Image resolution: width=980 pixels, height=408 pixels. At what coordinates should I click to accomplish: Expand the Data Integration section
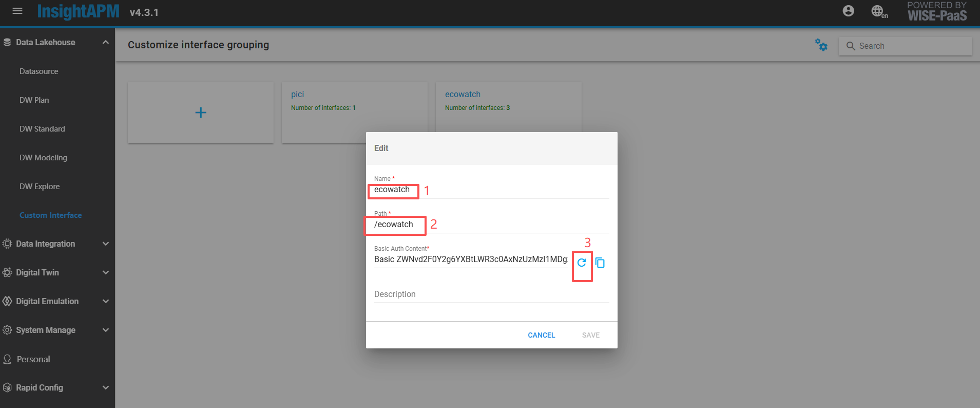tap(106, 244)
